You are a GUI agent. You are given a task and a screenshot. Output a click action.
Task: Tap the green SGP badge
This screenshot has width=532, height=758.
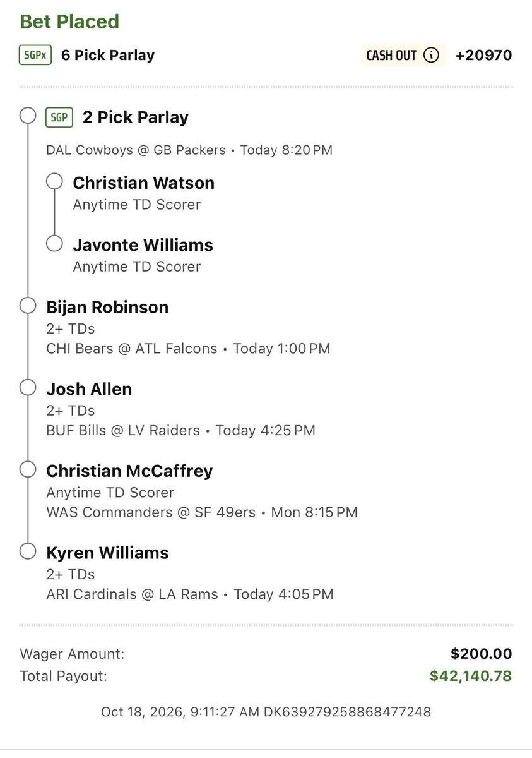click(x=59, y=117)
